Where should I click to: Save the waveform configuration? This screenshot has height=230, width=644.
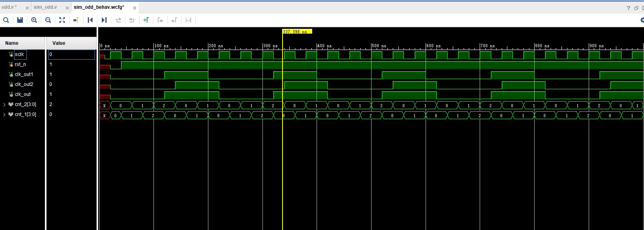click(20, 20)
